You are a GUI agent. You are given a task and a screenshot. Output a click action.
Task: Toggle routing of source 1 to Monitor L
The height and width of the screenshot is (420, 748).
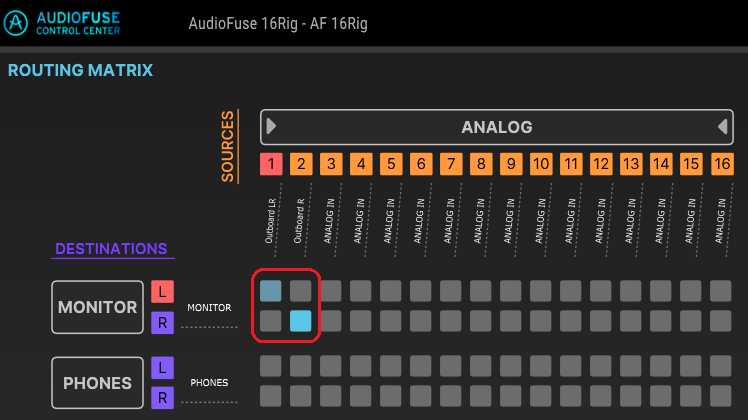(270, 291)
